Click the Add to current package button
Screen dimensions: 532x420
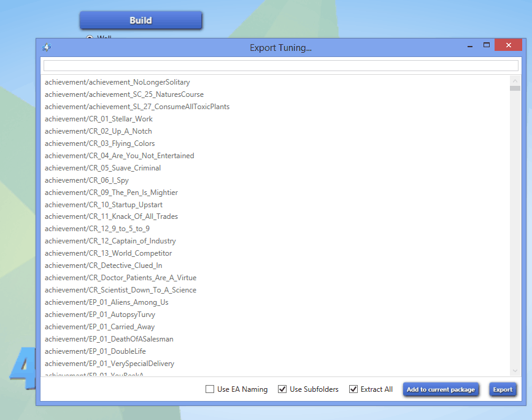click(441, 389)
